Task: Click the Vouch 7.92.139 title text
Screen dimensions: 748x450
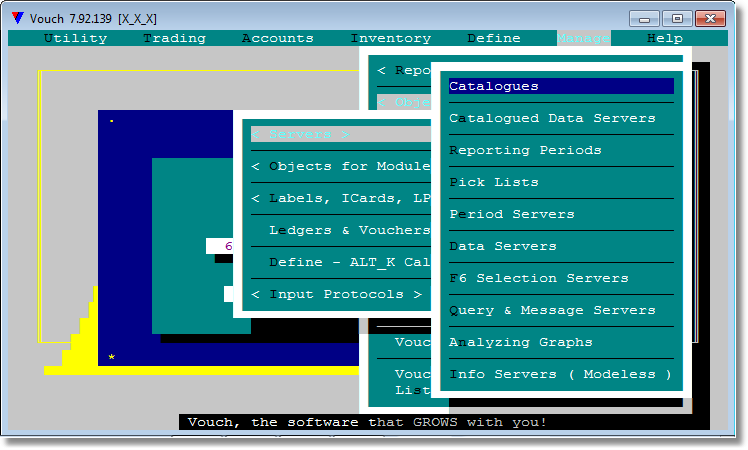Action: [x=93, y=19]
